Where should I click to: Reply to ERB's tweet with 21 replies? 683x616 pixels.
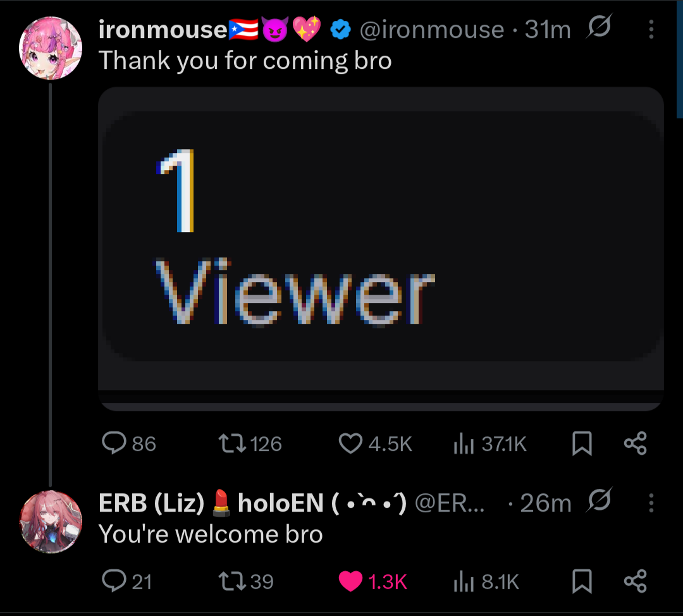[114, 581]
